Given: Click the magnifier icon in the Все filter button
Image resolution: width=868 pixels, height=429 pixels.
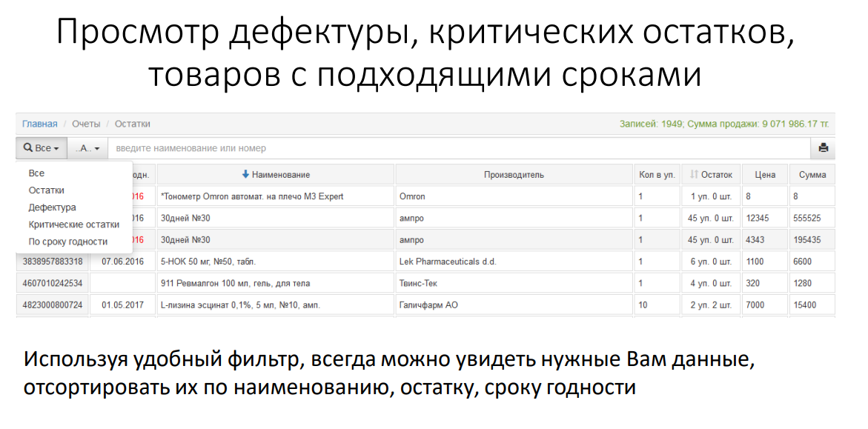Looking at the screenshot, I should click(28, 148).
